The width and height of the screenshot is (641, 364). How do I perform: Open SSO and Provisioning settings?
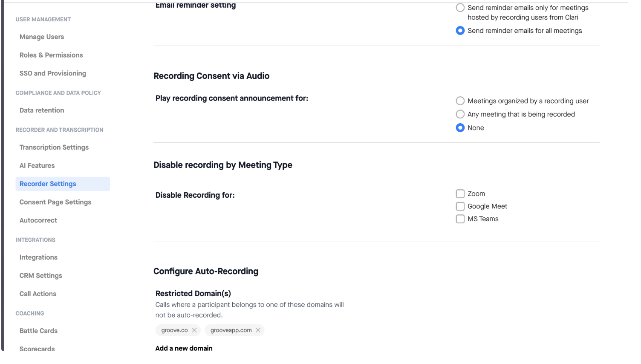pos(53,73)
